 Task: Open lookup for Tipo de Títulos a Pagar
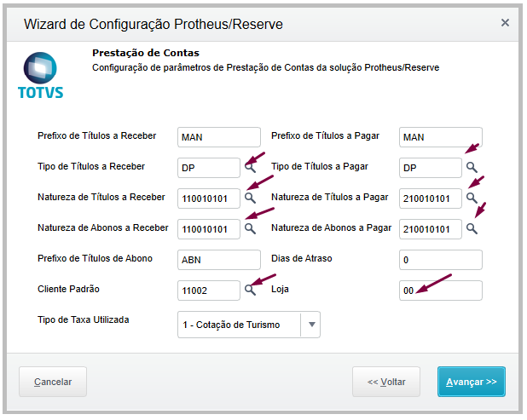[x=472, y=167]
